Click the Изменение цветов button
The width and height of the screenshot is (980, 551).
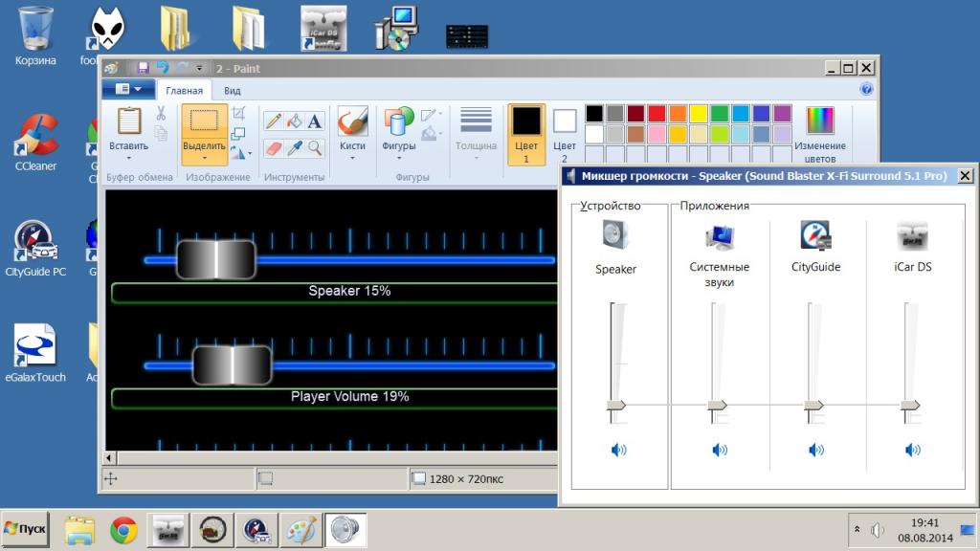tap(820, 134)
